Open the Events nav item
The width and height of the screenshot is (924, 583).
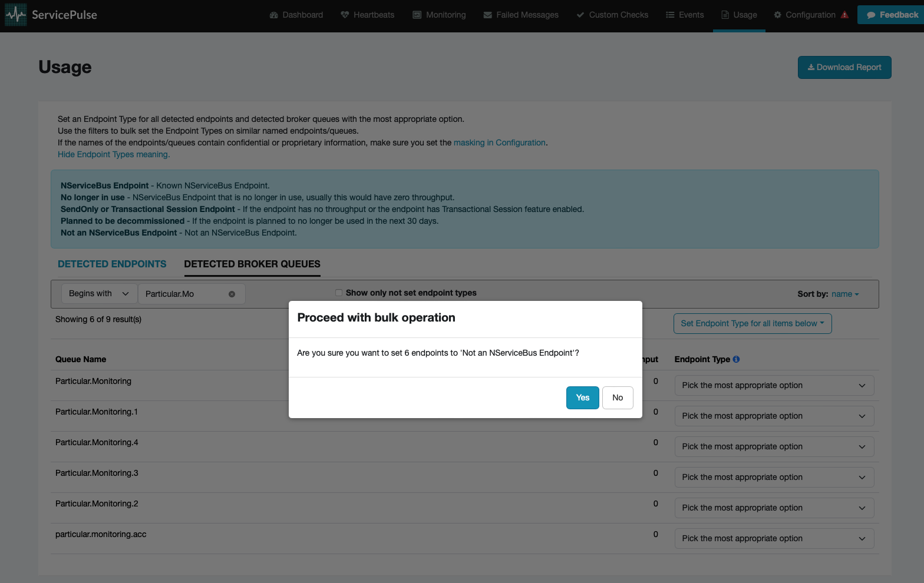tap(685, 15)
